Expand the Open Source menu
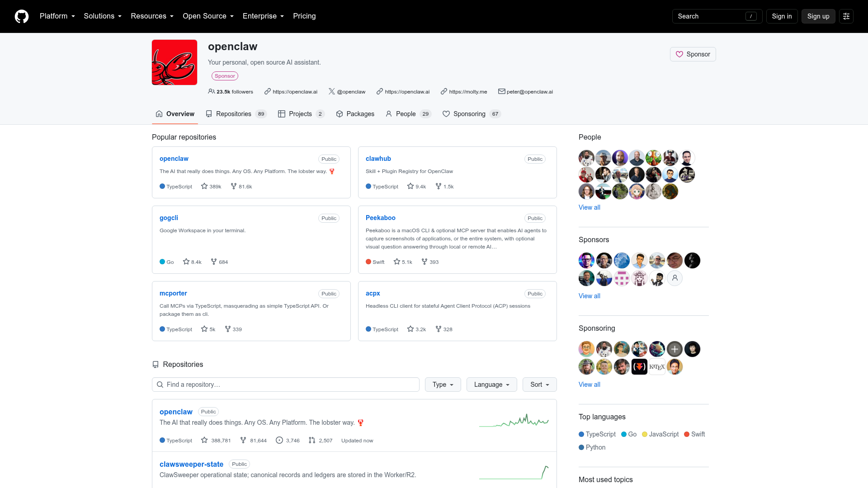The image size is (868, 488). coord(208,16)
